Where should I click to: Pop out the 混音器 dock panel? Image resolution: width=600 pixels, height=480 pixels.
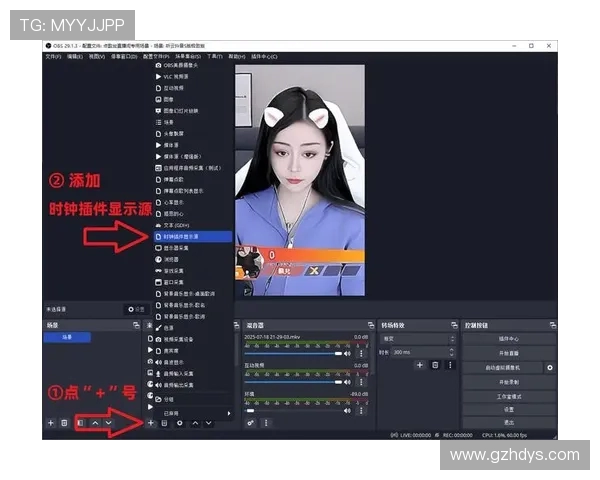371,325
